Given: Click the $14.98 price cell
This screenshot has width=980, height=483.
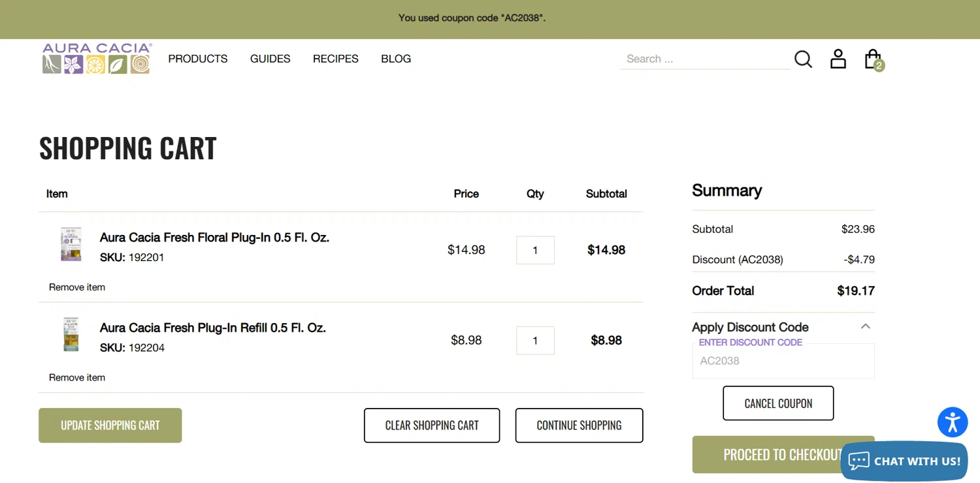Looking at the screenshot, I should (466, 250).
